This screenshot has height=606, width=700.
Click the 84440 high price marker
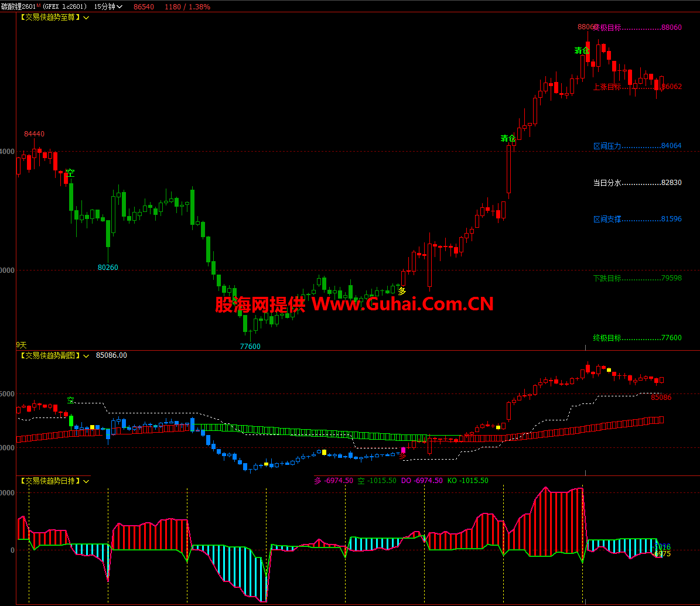pos(34,133)
